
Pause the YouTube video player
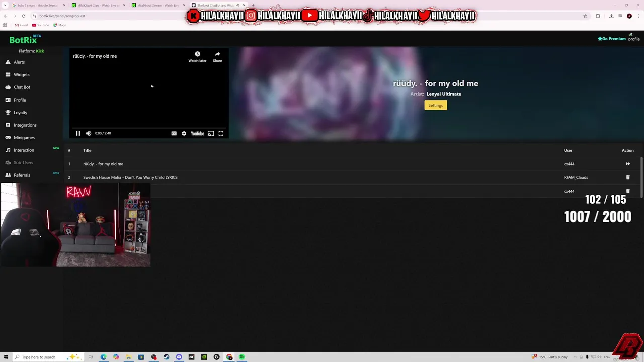[x=78, y=133]
